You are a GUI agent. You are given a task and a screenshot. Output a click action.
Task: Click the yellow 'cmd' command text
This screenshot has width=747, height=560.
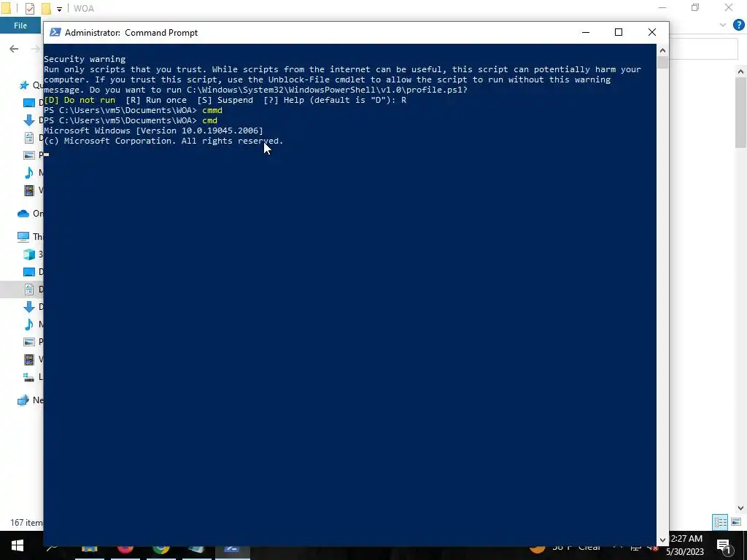tap(209, 120)
